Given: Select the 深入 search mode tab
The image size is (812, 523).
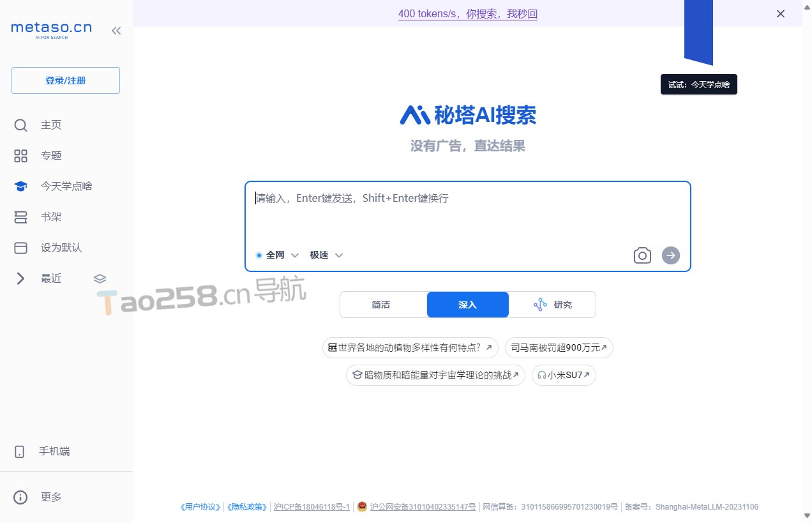Looking at the screenshot, I should pyautogui.click(x=468, y=305).
